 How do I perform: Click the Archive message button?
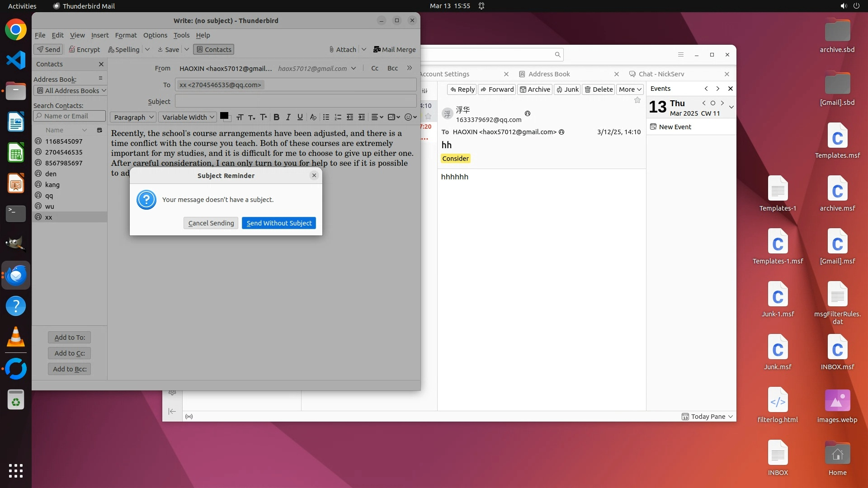pos(535,89)
